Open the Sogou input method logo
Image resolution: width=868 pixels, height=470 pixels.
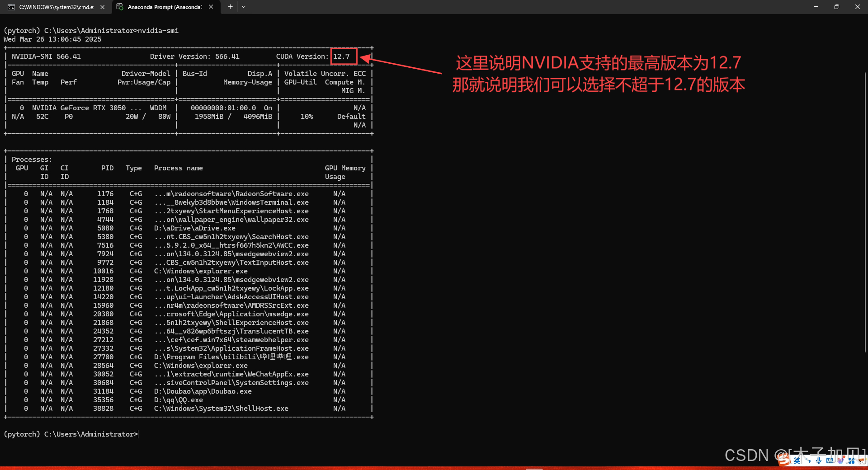pyautogui.click(x=784, y=460)
